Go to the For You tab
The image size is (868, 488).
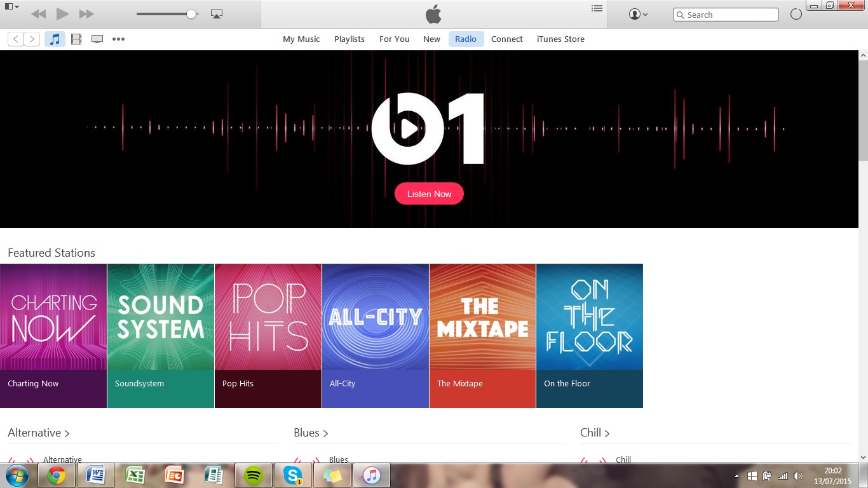tap(394, 39)
